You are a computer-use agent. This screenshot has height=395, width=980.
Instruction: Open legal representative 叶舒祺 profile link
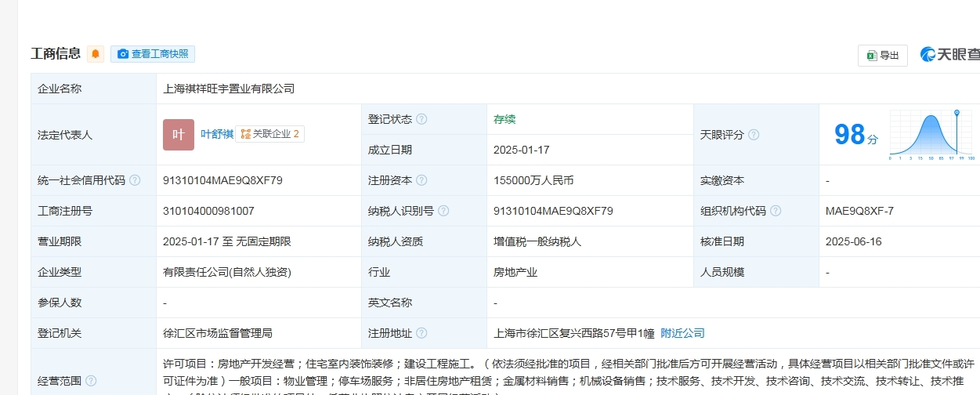point(217,134)
